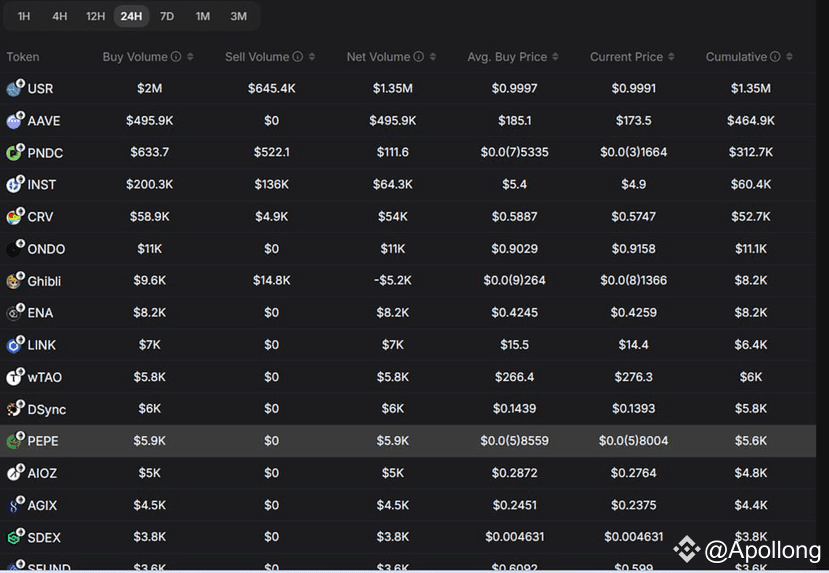The width and height of the screenshot is (829, 573).
Task: Click the Token column header
Action: coord(23,57)
